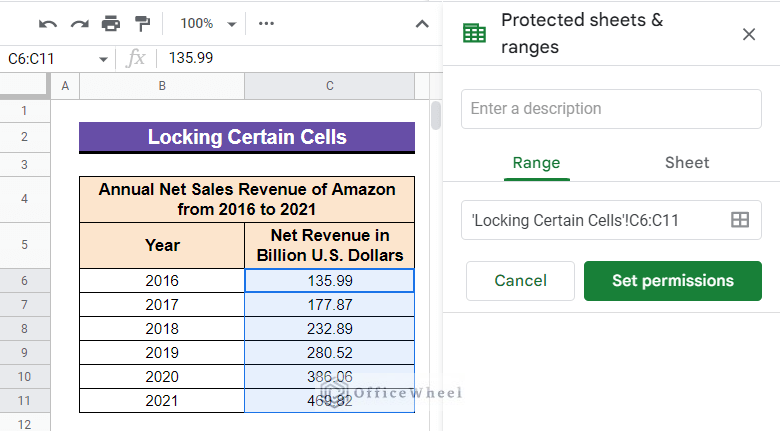Click the vertical scrollbar thumb of the sheet
This screenshot has width=780, height=431.
point(436,115)
